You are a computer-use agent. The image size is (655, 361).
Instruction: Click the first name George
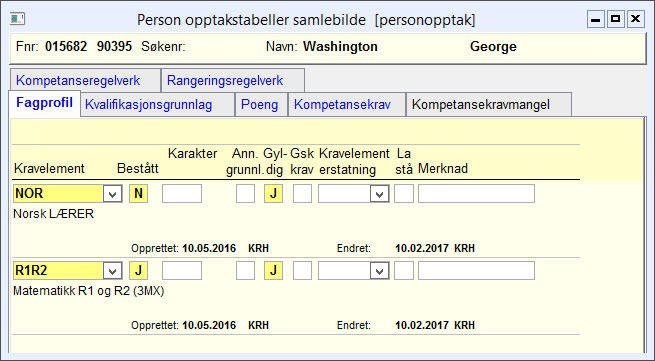[x=493, y=46]
